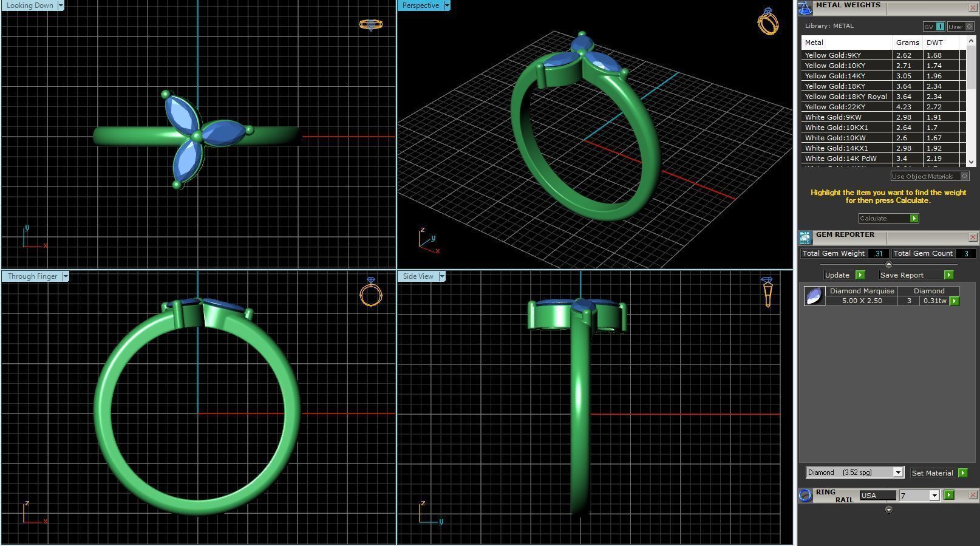Image resolution: width=980 pixels, height=546 pixels.
Task: Enable Use Object Materials option
Action: (x=930, y=176)
